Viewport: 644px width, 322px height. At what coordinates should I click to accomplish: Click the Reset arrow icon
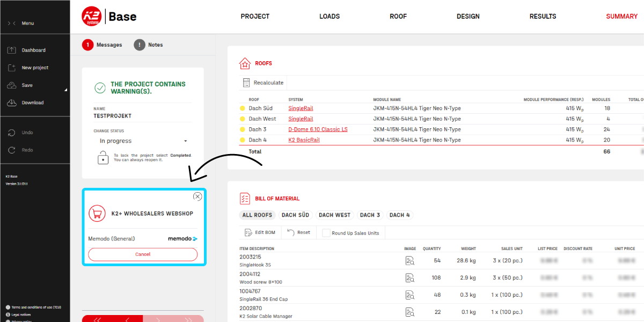point(291,232)
